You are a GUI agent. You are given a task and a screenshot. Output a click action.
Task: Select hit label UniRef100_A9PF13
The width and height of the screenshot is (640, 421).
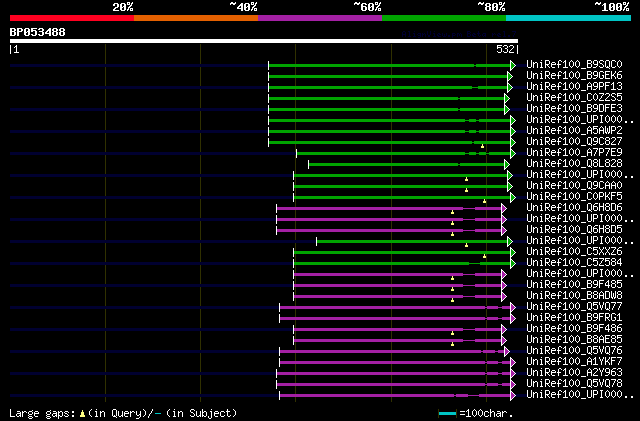click(x=574, y=87)
